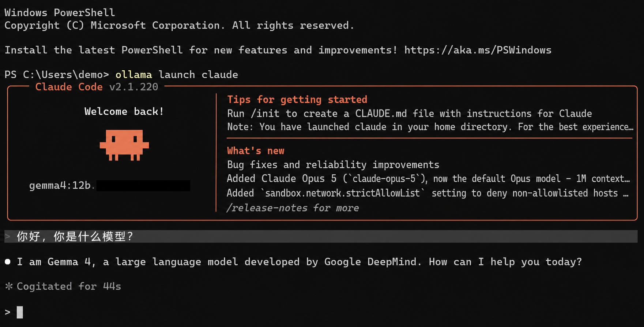Click the 'Bug fixes and reliability improvements' line

click(x=333, y=165)
